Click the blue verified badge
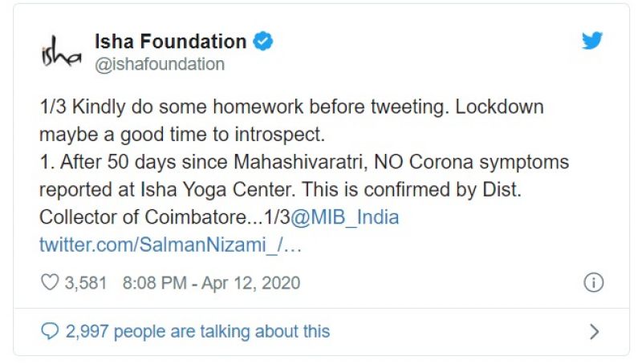 pyautogui.click(x=263, y=41)
